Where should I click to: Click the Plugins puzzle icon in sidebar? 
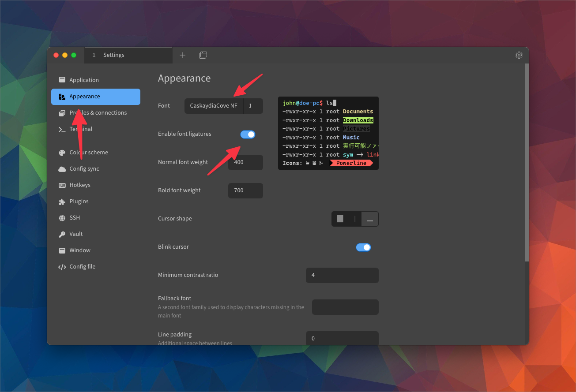click(x=62, y=201)
